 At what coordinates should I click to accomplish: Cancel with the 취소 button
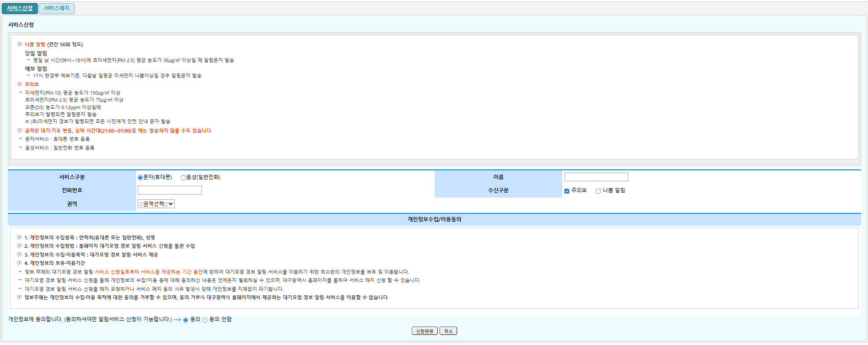[x=448, y=331]
